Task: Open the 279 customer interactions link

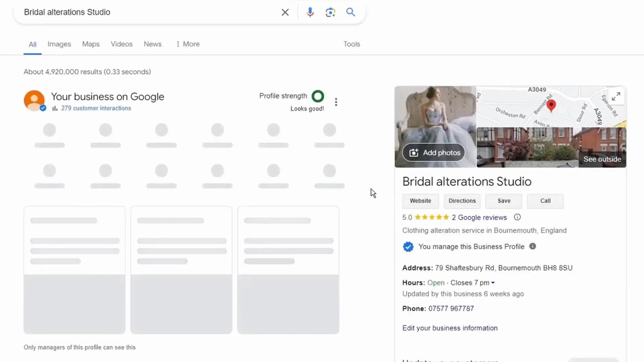Action: point(96,108)
